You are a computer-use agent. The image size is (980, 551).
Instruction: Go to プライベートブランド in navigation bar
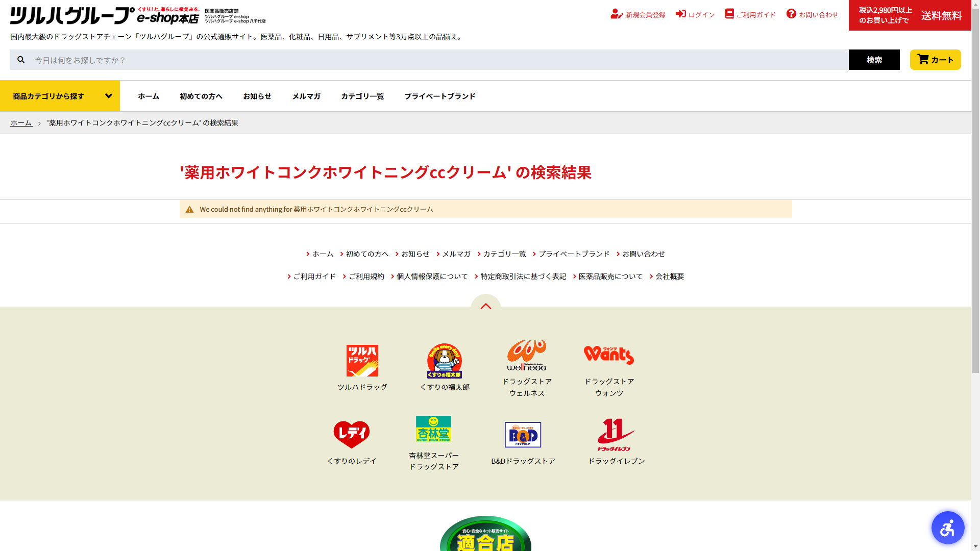click(439, 96)
